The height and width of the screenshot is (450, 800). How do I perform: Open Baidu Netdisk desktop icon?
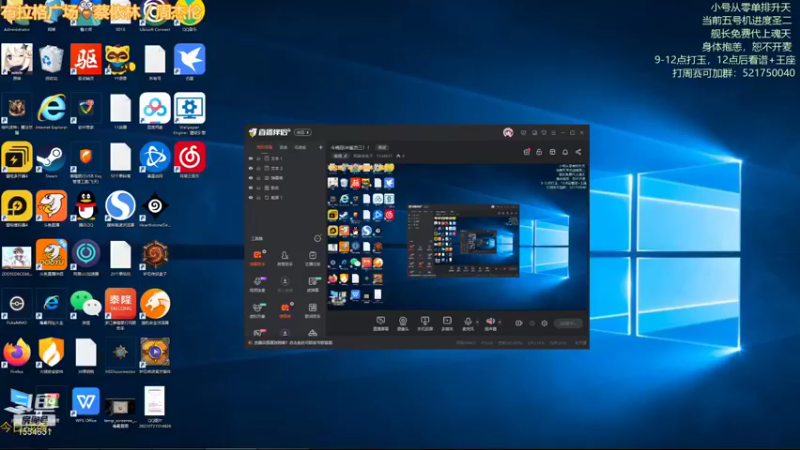155,111
